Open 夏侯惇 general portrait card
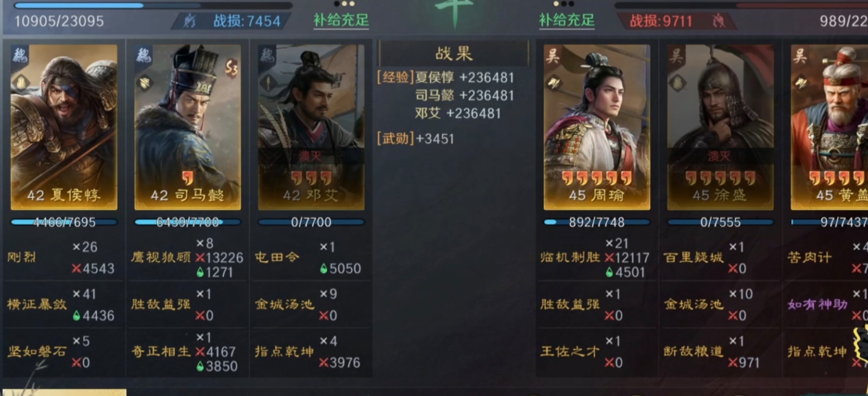This screenshot has width=868, height=396. point(64,127)
